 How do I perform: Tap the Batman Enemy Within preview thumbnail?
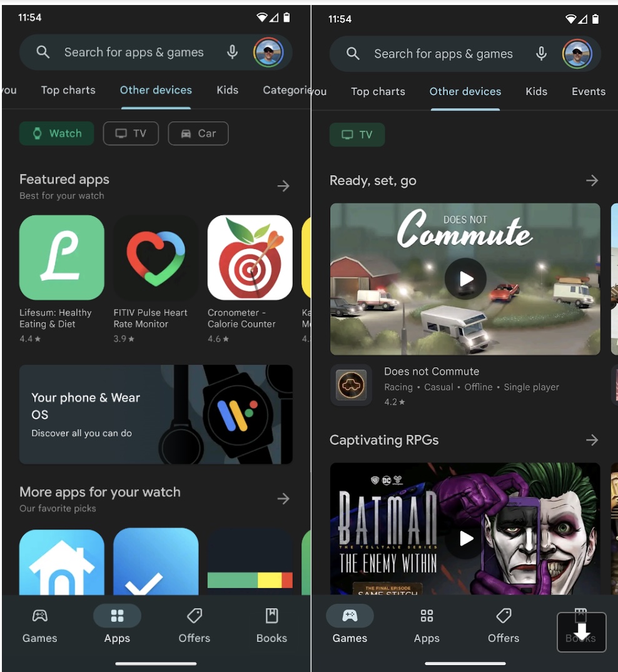465,529
